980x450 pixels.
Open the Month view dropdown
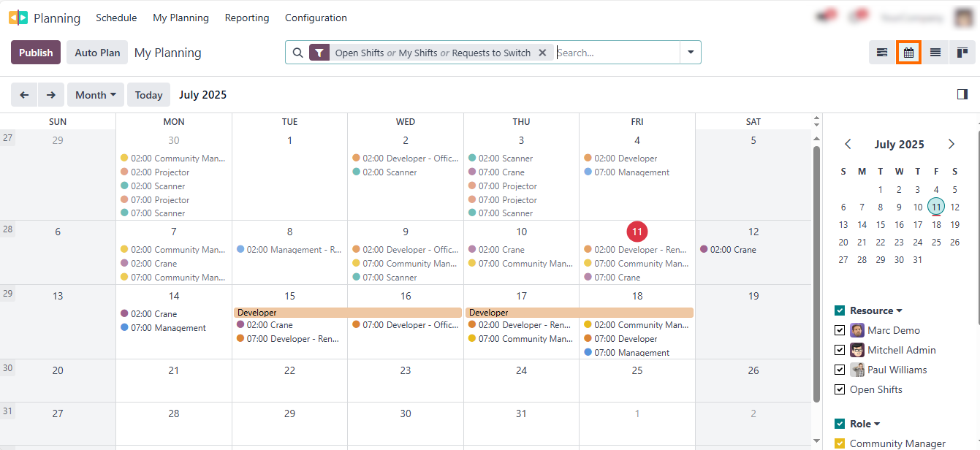tap(95, 94)
